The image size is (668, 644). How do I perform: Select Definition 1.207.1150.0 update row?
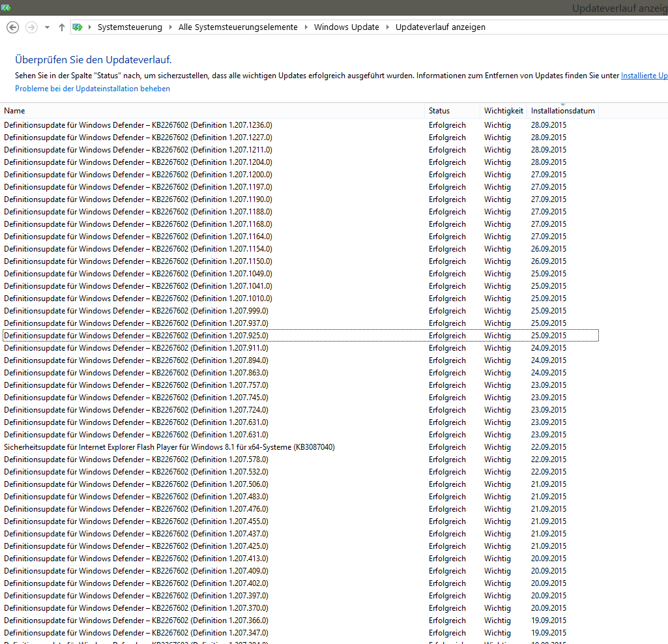(x=300, y=261)
